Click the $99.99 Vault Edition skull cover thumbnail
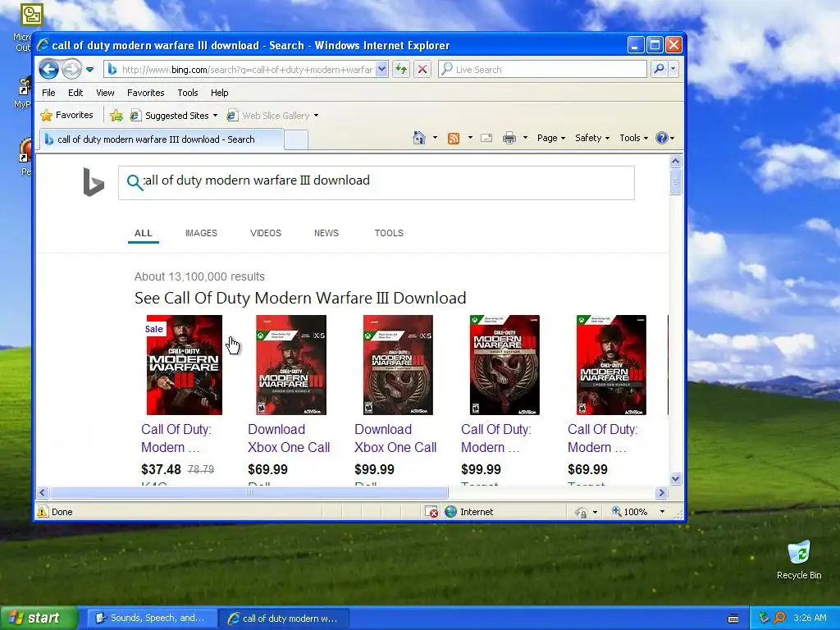The width and height of the screenshot is (840, 630). (504, 365)
